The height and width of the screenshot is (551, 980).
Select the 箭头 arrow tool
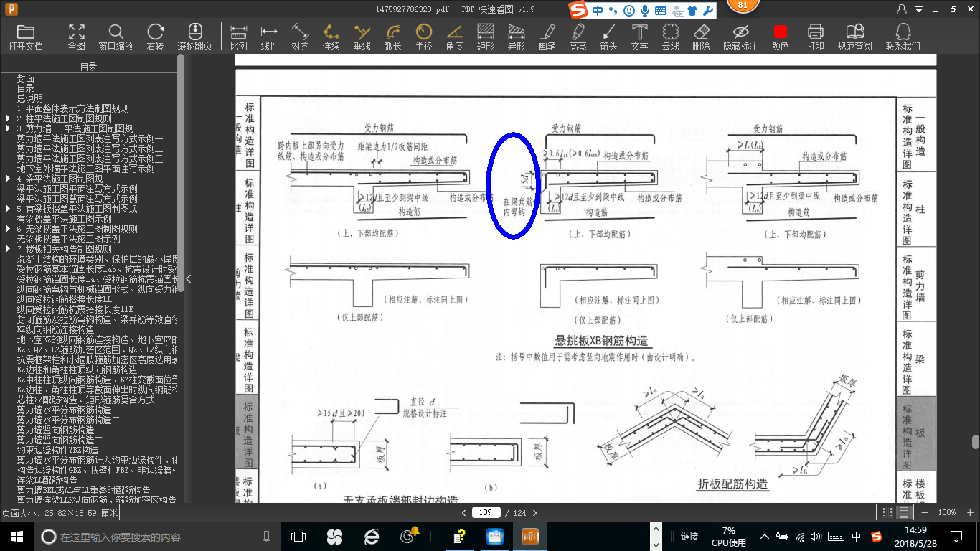pos(609,37)
